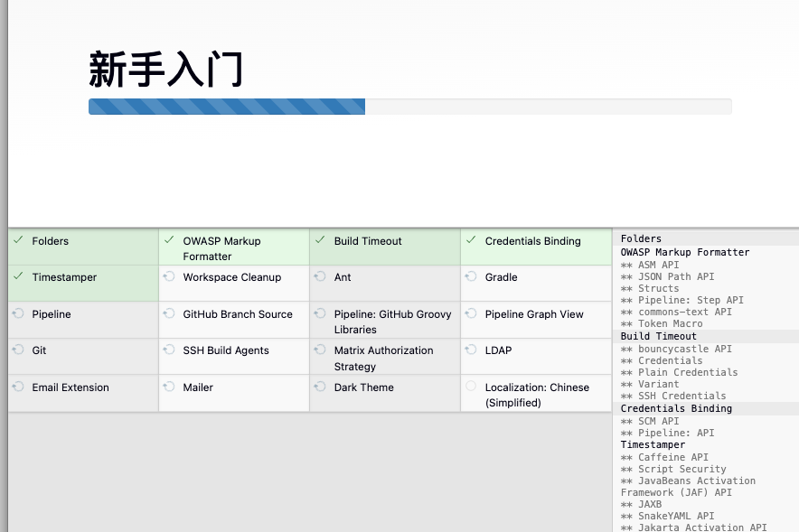799x532 pixels.
Task: Click Build Timeout in the install log
Action: 658,336
